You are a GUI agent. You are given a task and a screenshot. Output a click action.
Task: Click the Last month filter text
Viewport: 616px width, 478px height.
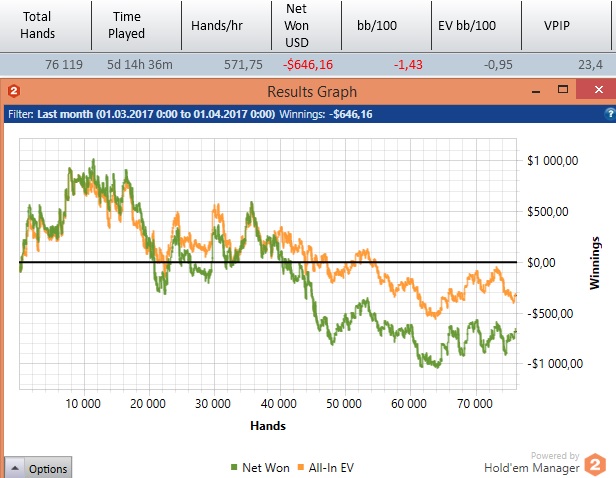click(x=156, y=114)
